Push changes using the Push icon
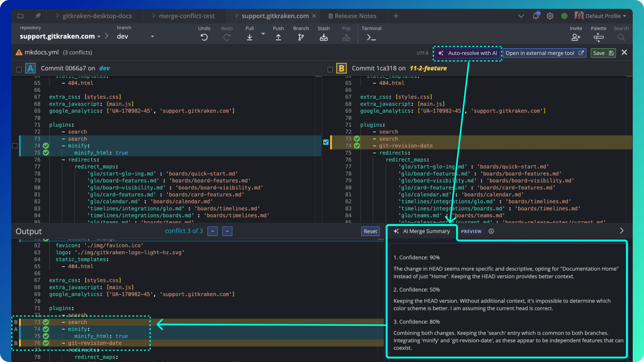Viewport: 644px width, 362px height. tap(279, 37)
